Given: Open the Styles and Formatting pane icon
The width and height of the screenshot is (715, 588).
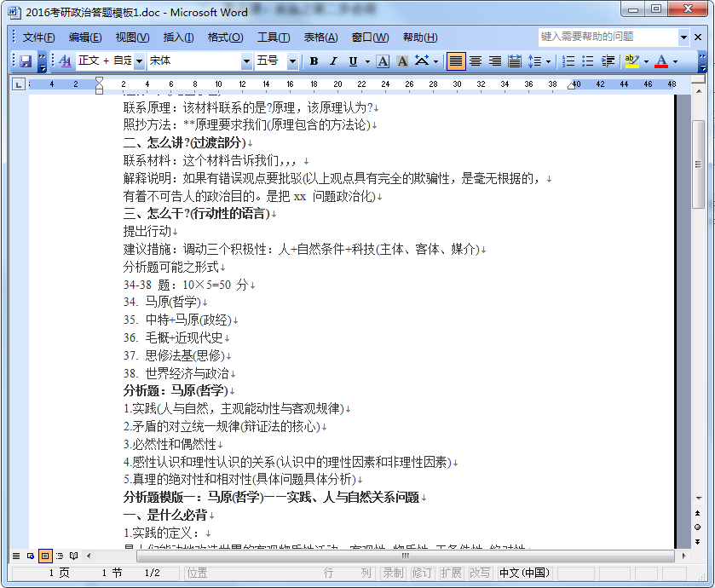Looking at the screenshot, I should point(66,61).
